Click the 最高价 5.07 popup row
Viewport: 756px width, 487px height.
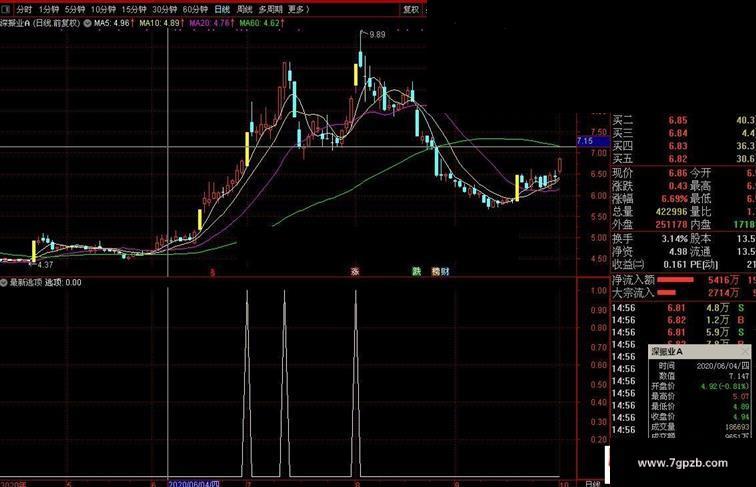(x=700, y=396)
